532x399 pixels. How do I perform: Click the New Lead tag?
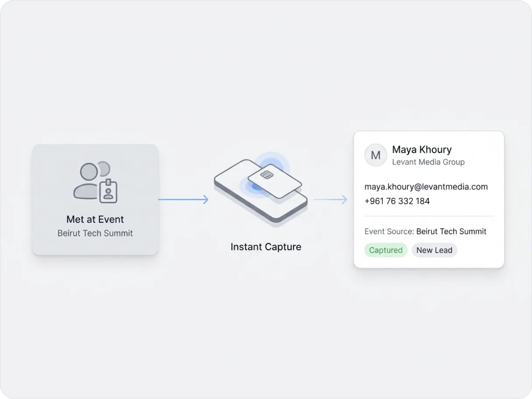(434, 250)
